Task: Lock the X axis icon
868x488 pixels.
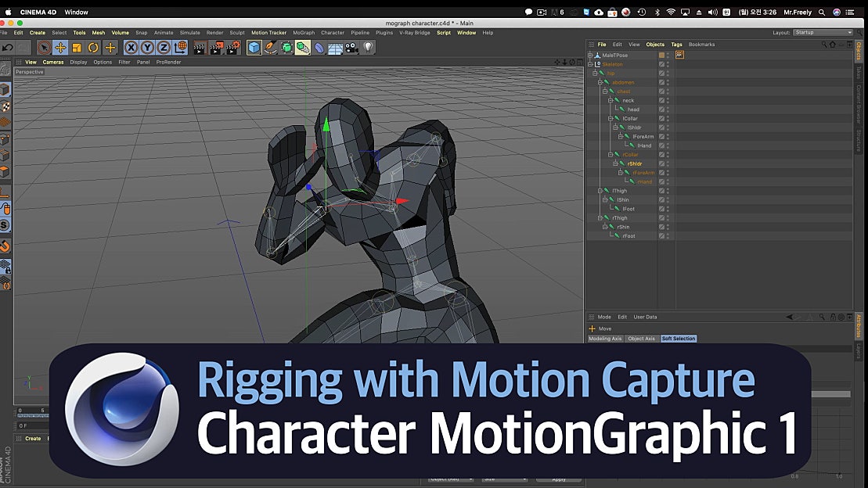Action: click(131, 47)
